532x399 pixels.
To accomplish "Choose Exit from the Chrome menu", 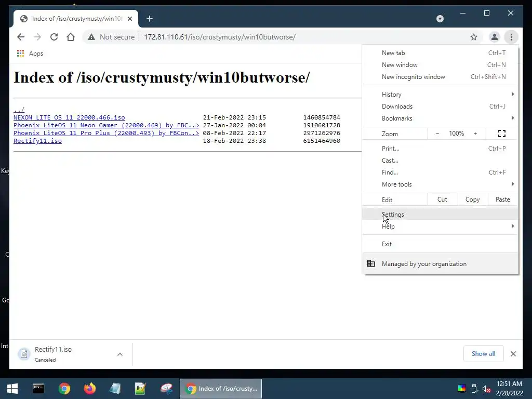I will (440, 244).
